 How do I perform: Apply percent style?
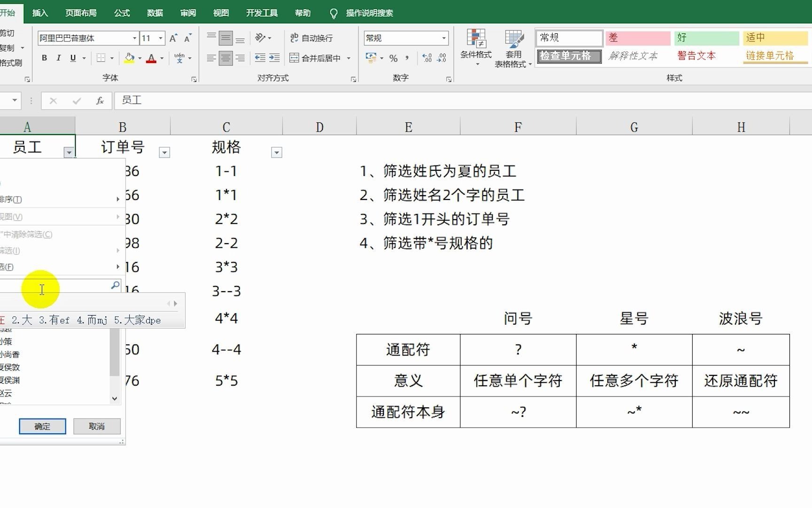(x=393, y=58)
